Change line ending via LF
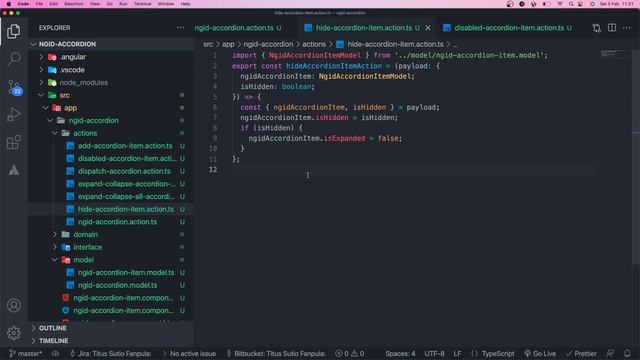 [457, 353]
